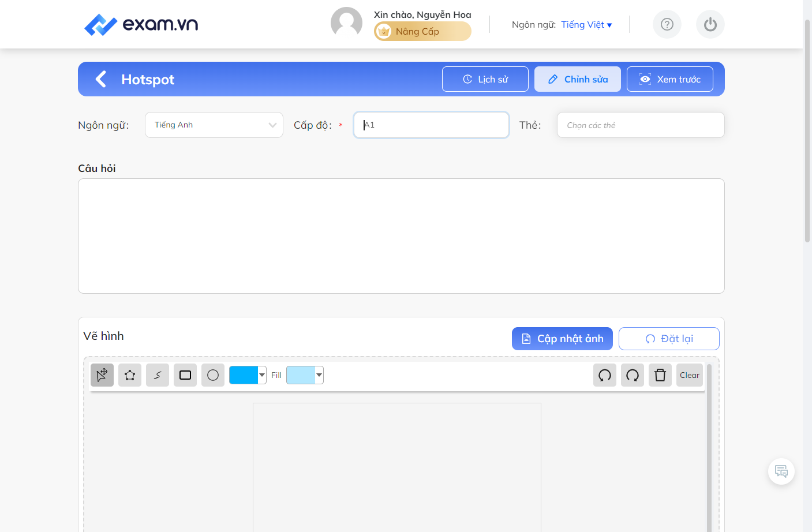812x532 pixels.
Task: Select the circle shape tool
Action: [213, 375]
